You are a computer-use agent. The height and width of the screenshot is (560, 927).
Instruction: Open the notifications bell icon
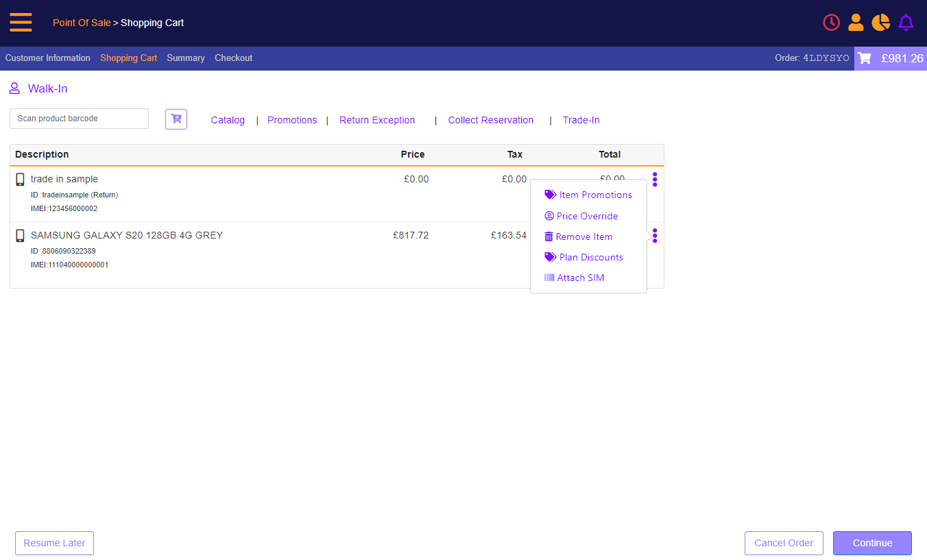pos(906,23)
